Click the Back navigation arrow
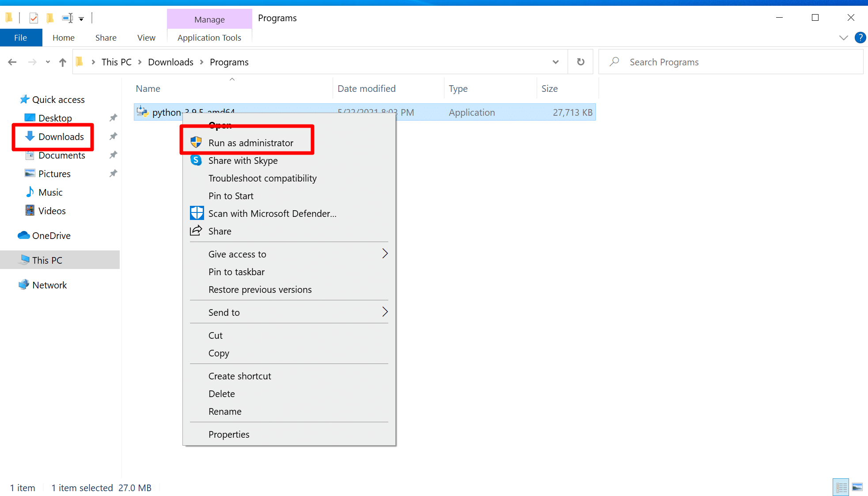Viewport: 868px width, 496px height. (12, 62)
